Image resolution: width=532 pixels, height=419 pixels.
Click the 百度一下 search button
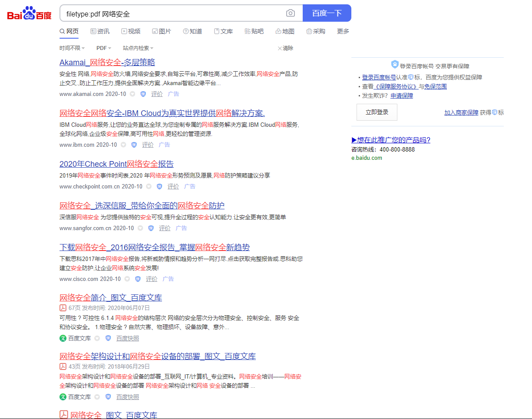coord(327,13)
